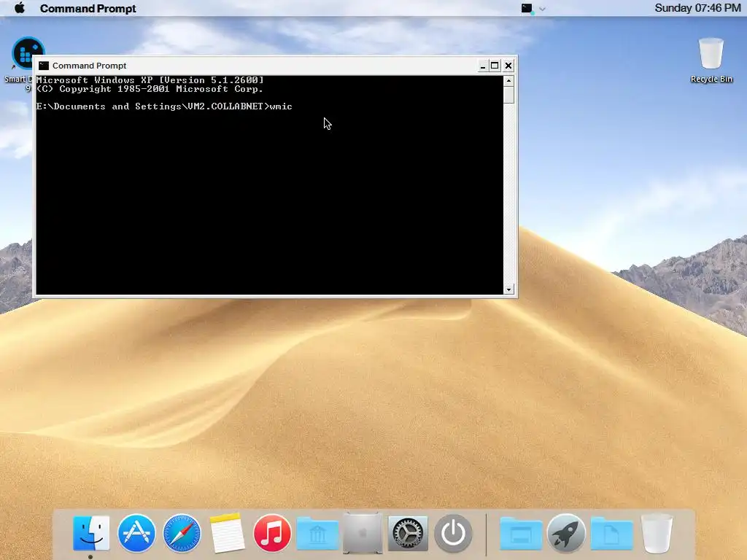The image size is (747, 560).
Task: Click the '(C) Copyright 1985-2001 Microsoft Corp.' line
Action: click(150, 89)
